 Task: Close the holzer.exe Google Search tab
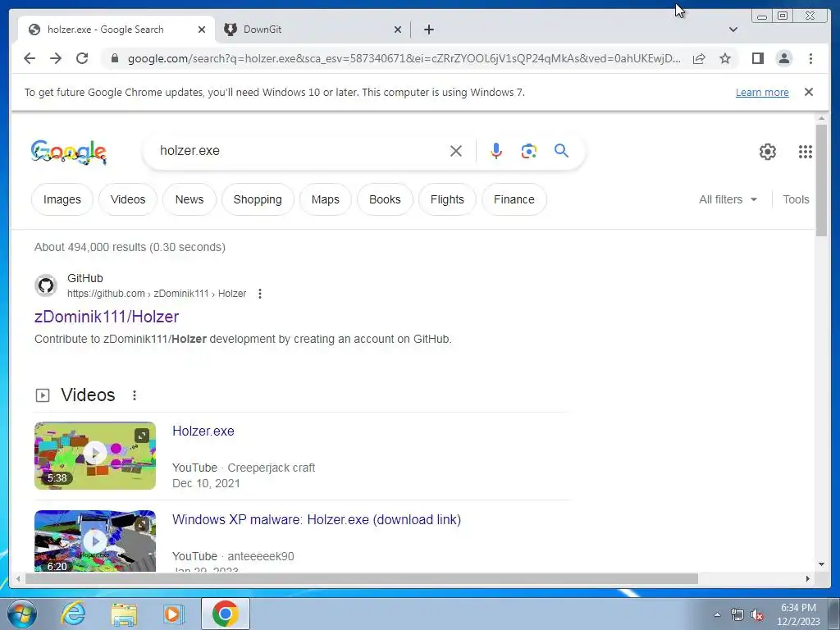tap(202, 30)
